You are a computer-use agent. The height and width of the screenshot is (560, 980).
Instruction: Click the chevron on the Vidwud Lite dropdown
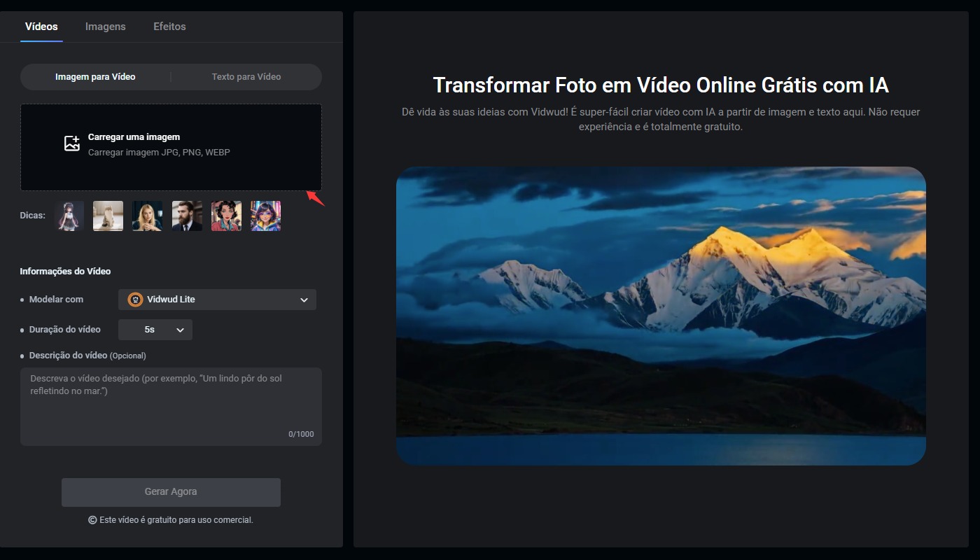tap(304, 299)
